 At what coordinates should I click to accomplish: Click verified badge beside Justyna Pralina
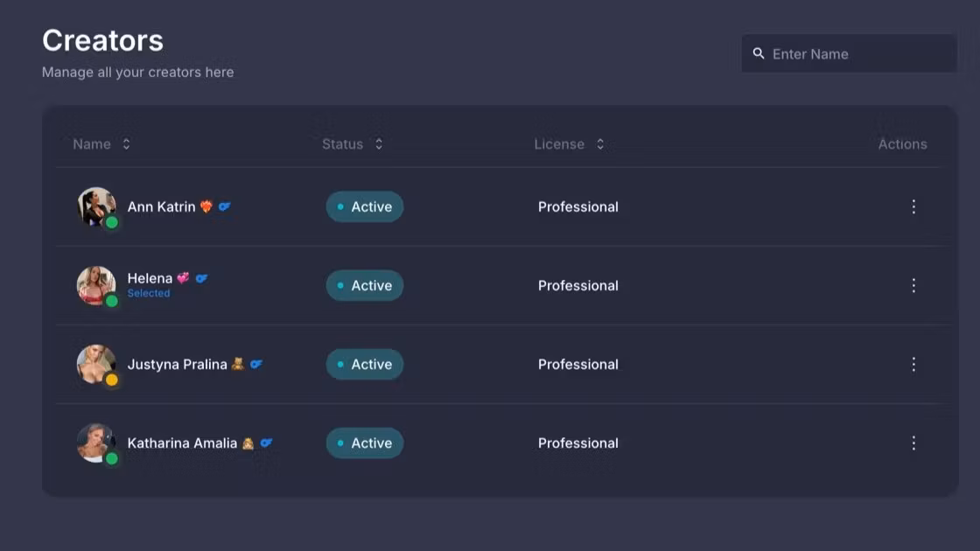click(x=256, y=364)
